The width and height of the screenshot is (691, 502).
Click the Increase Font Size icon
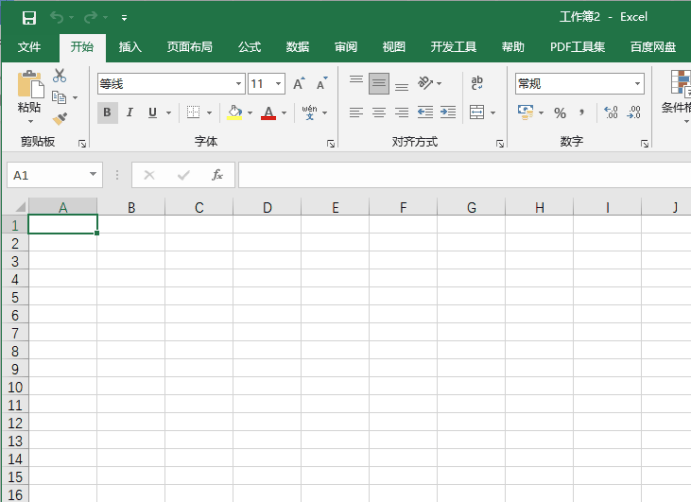(x=299, y=84)
